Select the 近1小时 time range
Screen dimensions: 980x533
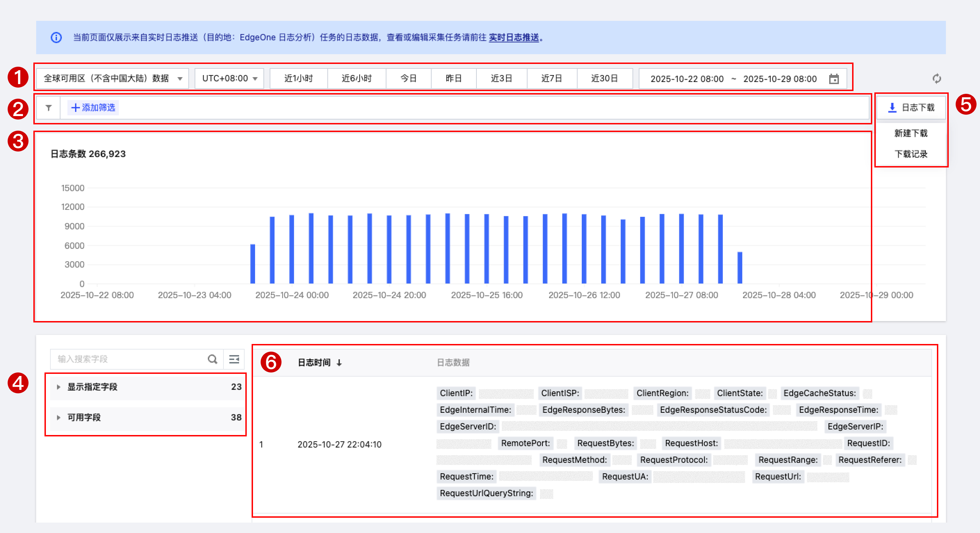tap(298, 79)
